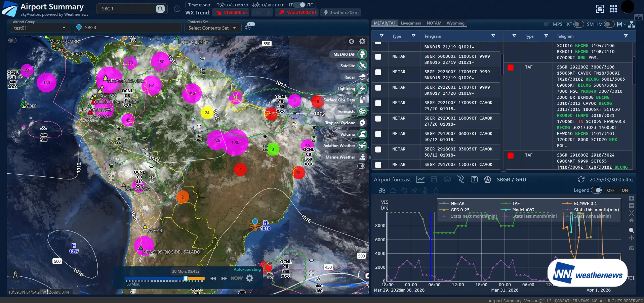Click the Marine Weather ship icon
Image resolution: width=644 pixels, height=303 pixels.
pyautogui.click(x=362, y=157)
